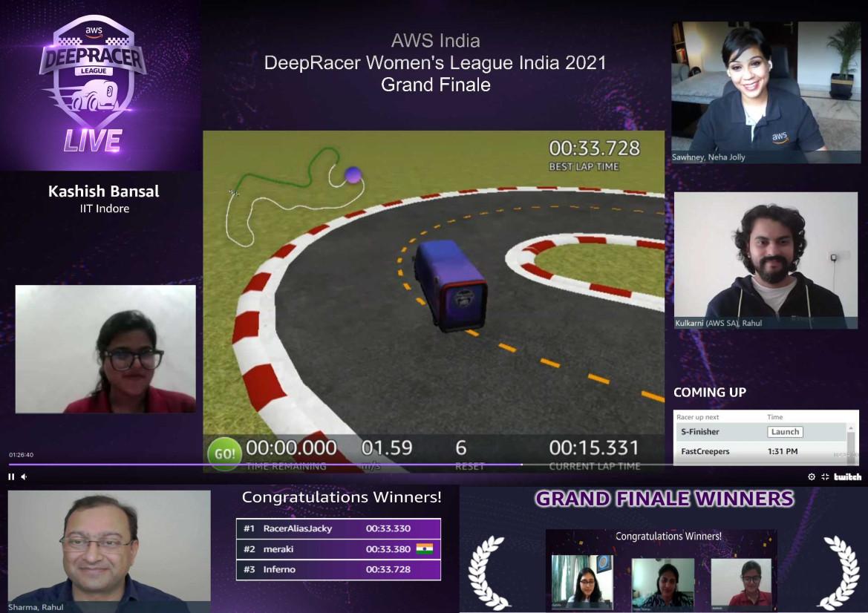This screenshot has width=868, height=613.
Task: Click the DeepRacer Women's League India 2021 title
Action: tap(435, 62)
